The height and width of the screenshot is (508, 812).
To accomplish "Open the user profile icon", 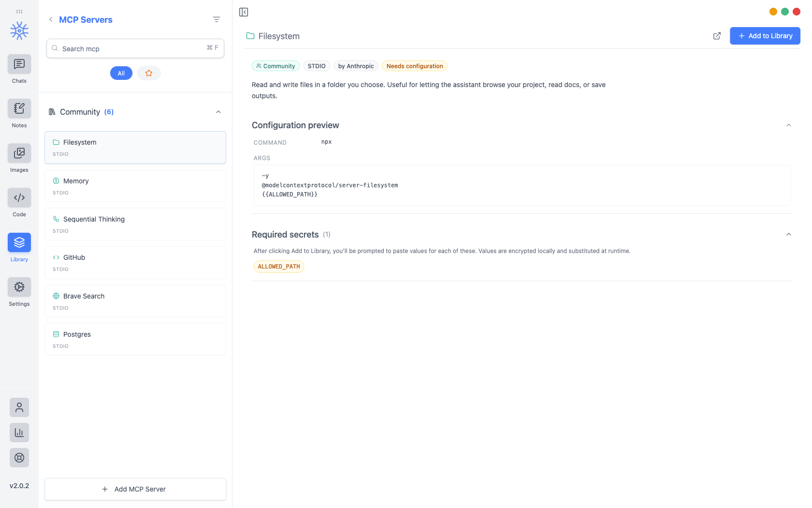I will pos(19,407).
